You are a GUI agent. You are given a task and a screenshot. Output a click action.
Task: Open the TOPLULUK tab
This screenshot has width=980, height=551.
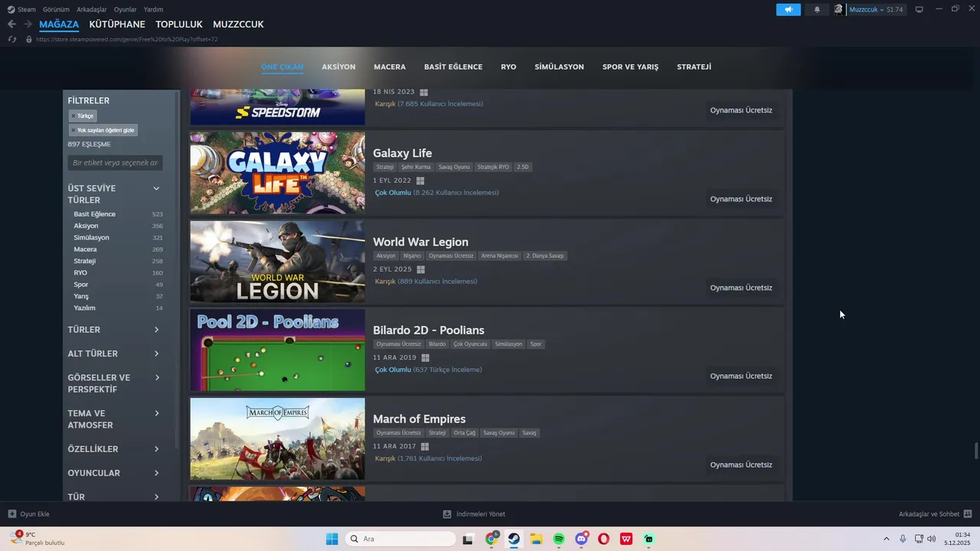[179, 24]
